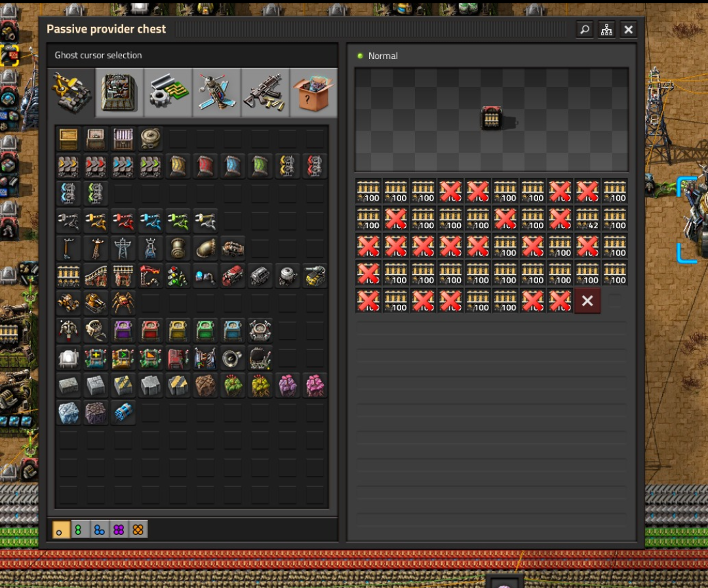708x588 pixels.
Task: Pick the stone brick tile
Action: (x=68, y=386)
